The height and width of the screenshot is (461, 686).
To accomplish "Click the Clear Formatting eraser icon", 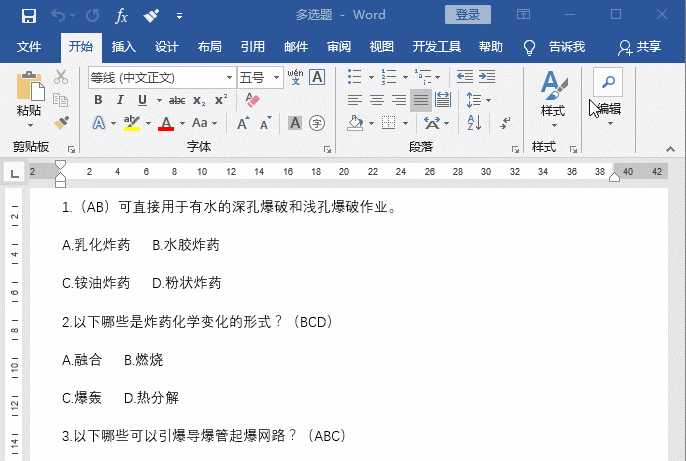I will pyautogui.click(x=252, y=100).
